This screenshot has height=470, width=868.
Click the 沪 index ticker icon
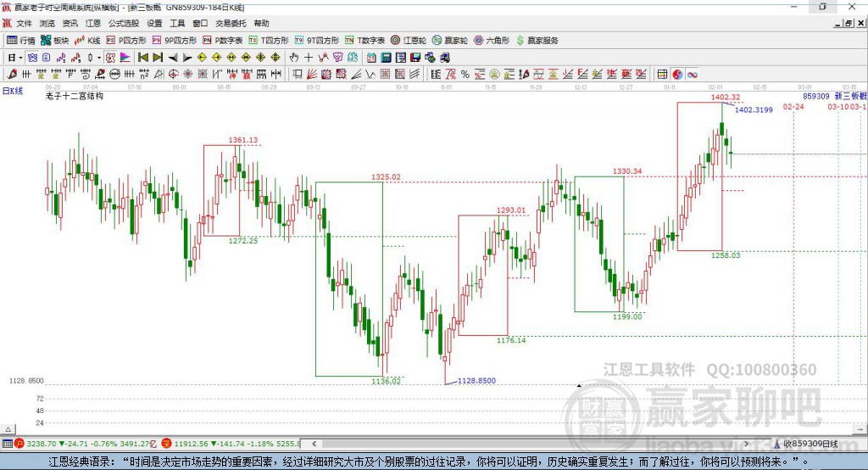pos(19,444)
